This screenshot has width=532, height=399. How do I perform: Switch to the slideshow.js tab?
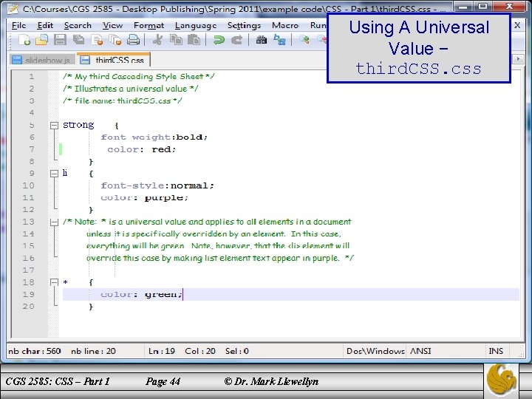(x=41, y=60)
